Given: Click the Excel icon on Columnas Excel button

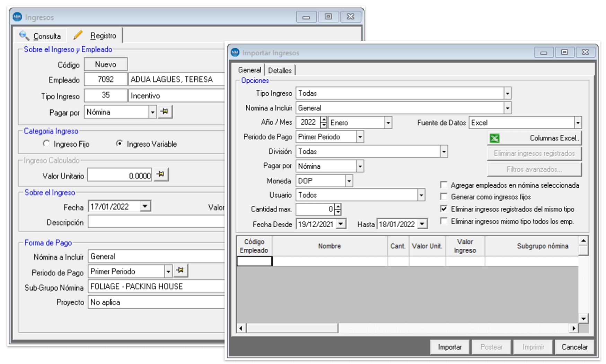Looking at the screenshot, I should [494, 138].
